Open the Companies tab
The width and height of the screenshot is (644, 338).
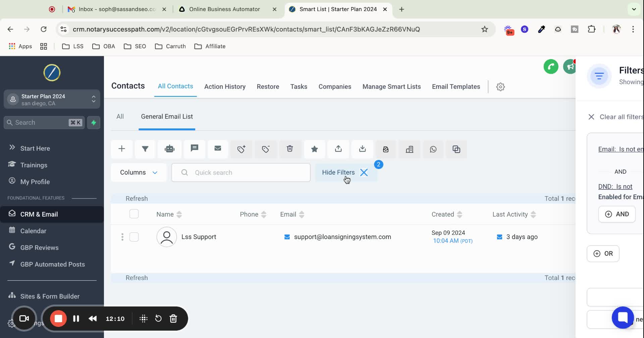point(335,87)
